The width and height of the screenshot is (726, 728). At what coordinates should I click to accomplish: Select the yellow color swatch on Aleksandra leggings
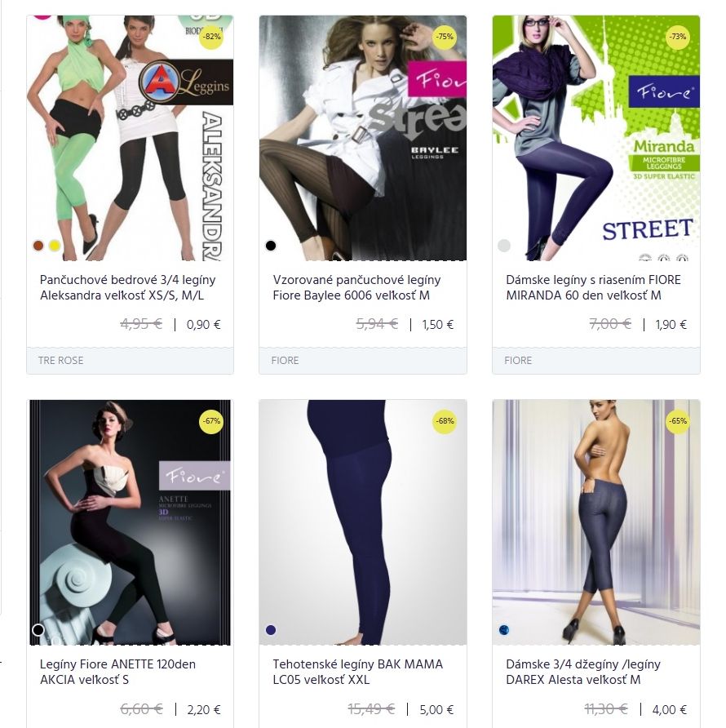coord(55,246)
